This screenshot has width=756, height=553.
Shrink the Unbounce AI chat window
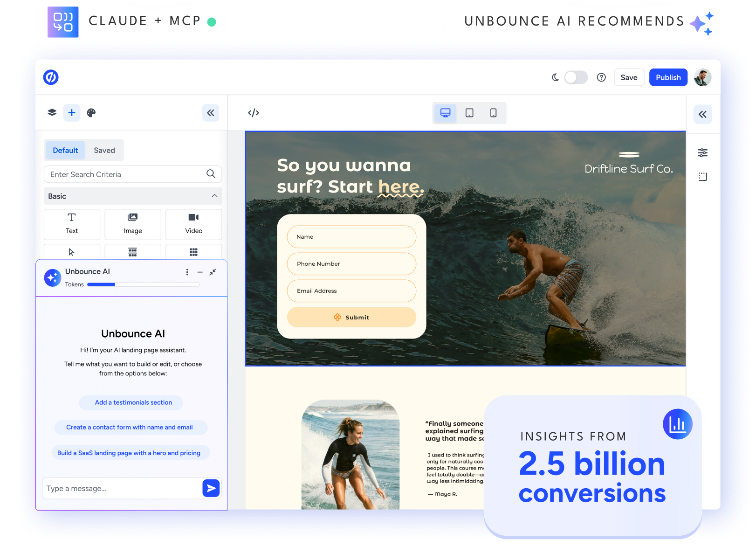[213, 272]
